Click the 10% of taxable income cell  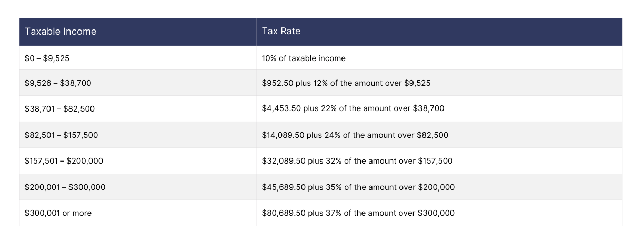pos(304,58)
